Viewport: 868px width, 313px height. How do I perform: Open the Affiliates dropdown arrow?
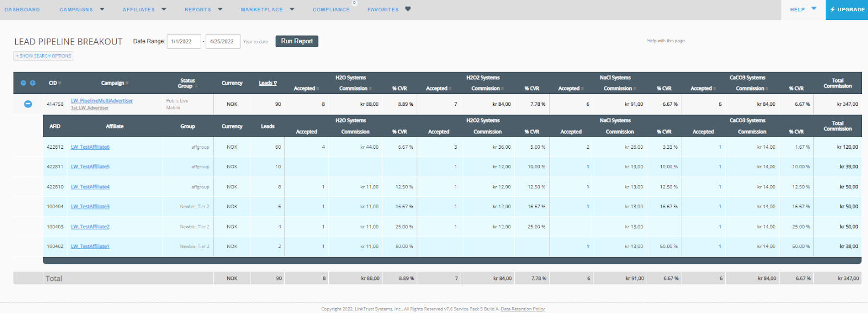click(x=164, y=9)
